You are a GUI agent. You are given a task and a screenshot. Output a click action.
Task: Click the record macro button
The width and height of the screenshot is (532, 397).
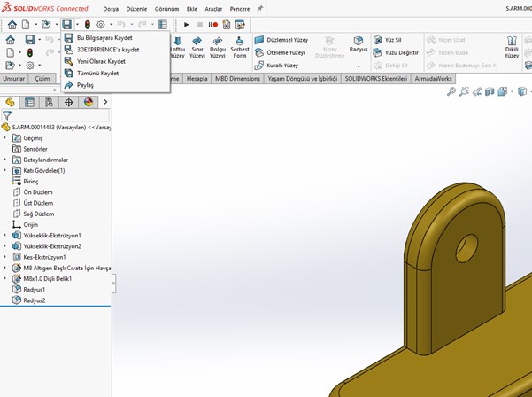click(213, 25)
